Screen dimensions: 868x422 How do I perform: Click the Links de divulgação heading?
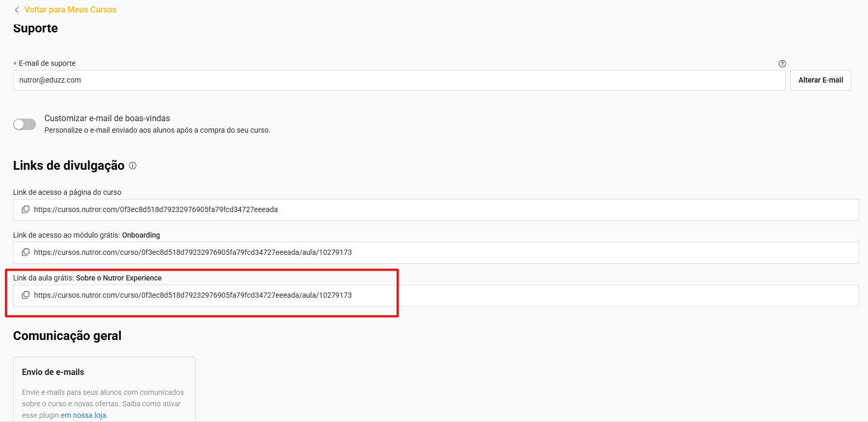coord(68,166)
